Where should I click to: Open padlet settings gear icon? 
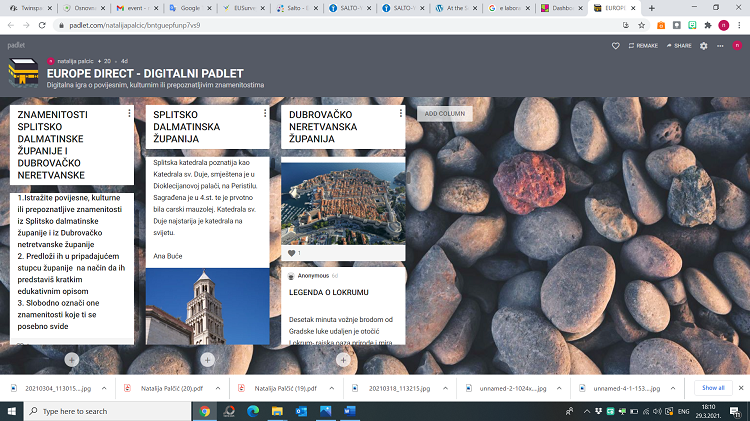click(x=704, y=46)
